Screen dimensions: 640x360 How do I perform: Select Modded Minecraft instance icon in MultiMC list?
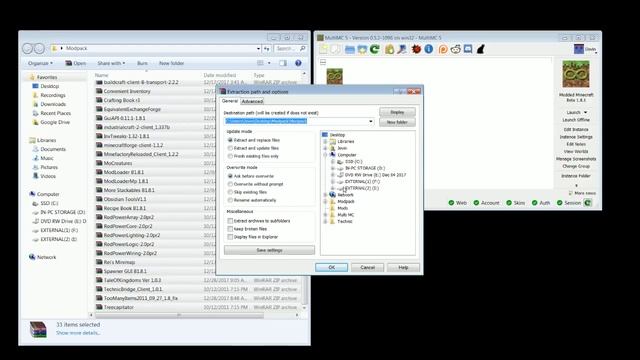(335, 76)
